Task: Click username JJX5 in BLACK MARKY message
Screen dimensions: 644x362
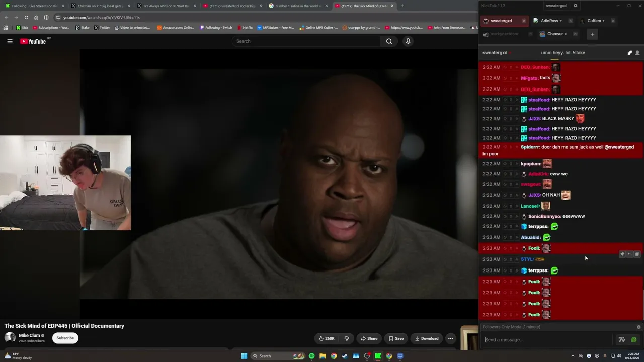Action: coord(534,119)
